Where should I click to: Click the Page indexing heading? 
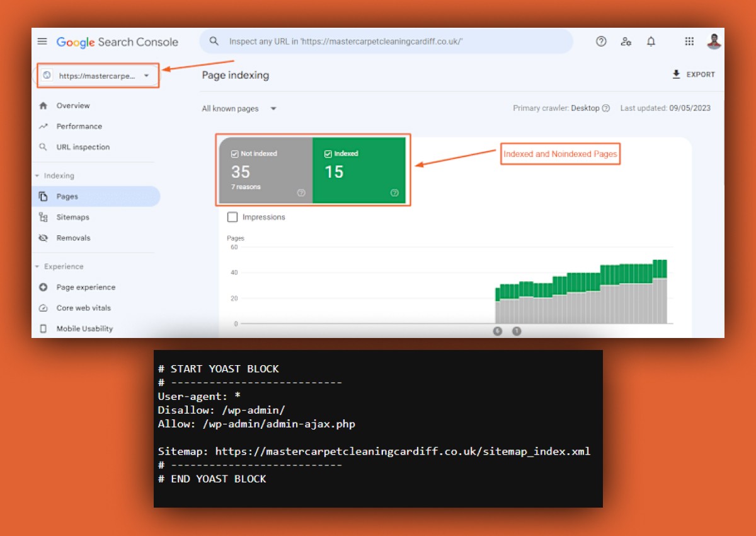236,75
